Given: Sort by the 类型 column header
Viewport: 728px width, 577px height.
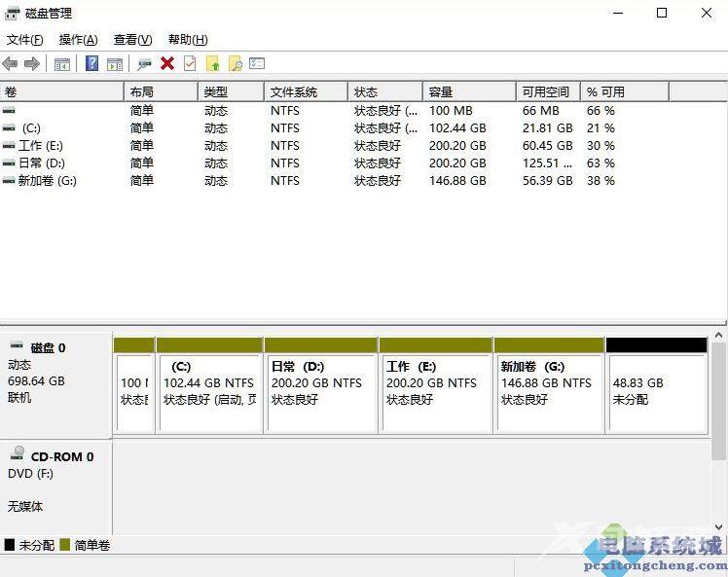Looking at the screenshot, I should [x=232, y=91].
